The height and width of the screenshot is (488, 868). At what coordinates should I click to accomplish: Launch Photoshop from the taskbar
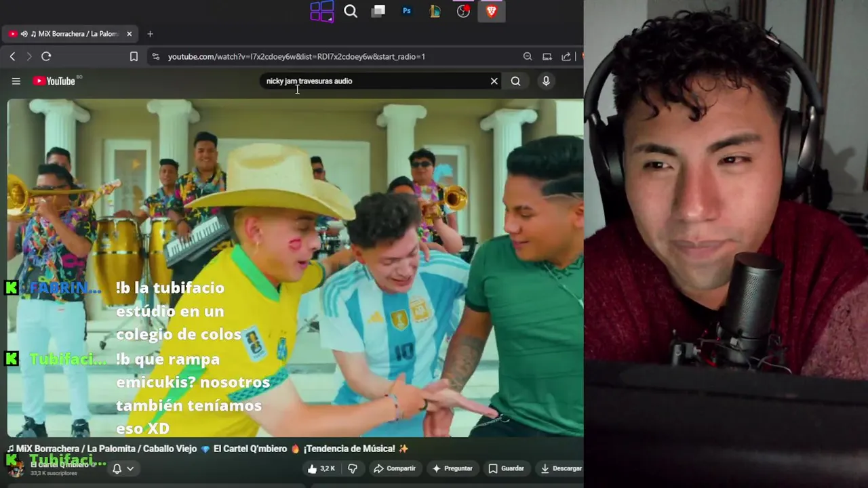[x=407, y=11]
